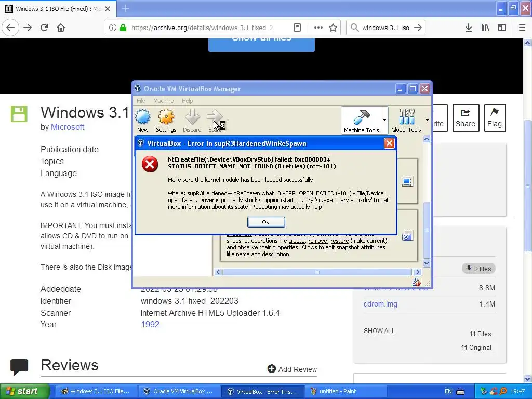
Task: Reload the archive.org page
Action: click(x=45, y=28)
